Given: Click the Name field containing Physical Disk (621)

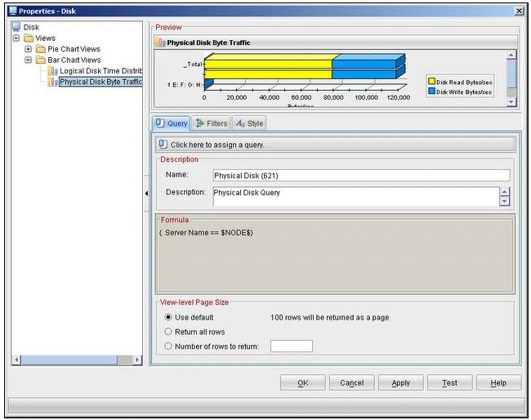Looking at the screenshot, I should pyautogui.click(x=359, y=175).
